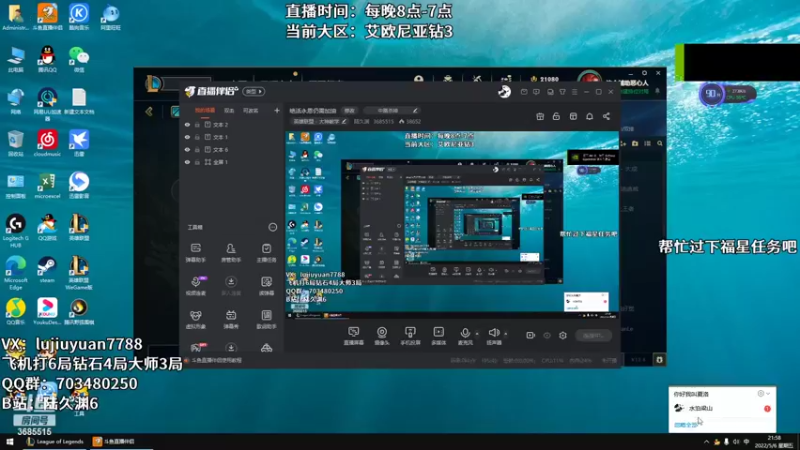The width and height of the screenshot is (800, 450).
Task: Hide the 文本 2 source layer
Action: coord(187,124)
